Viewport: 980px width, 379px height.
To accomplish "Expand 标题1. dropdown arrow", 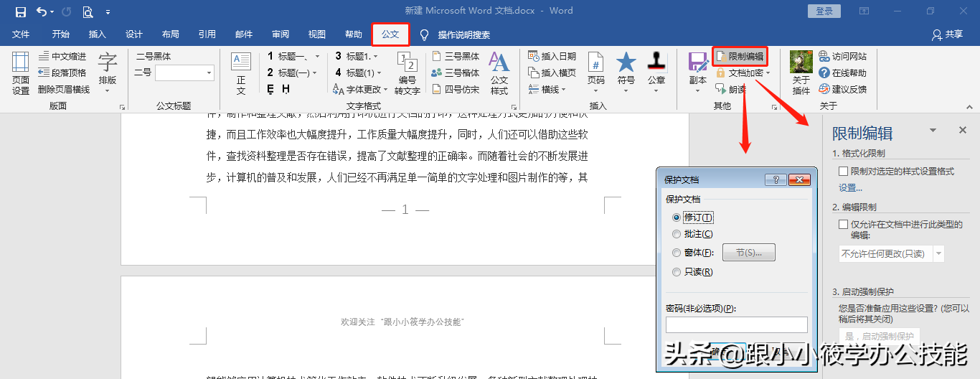I will tap(375, 56).
